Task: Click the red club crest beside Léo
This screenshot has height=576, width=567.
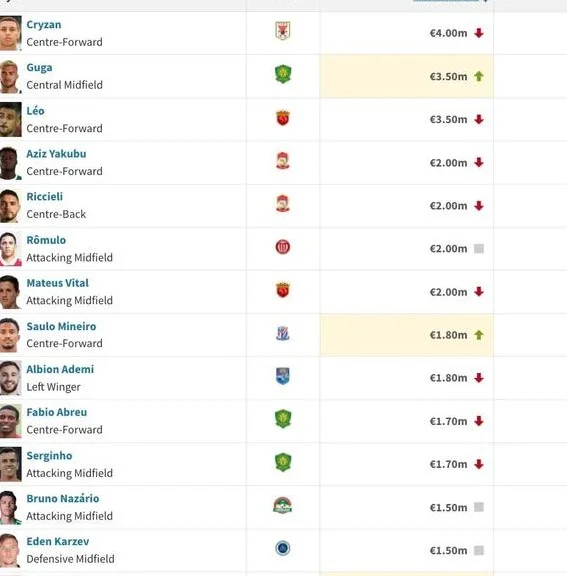Action: (283, 118)
